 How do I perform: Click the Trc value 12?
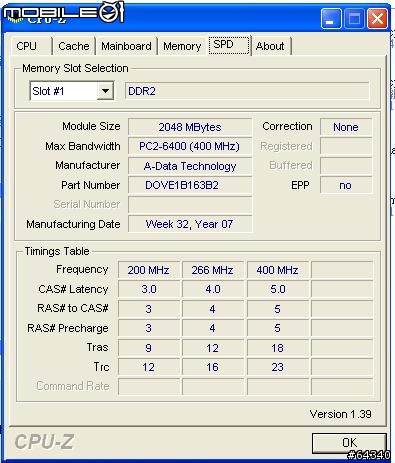(149, 367)
